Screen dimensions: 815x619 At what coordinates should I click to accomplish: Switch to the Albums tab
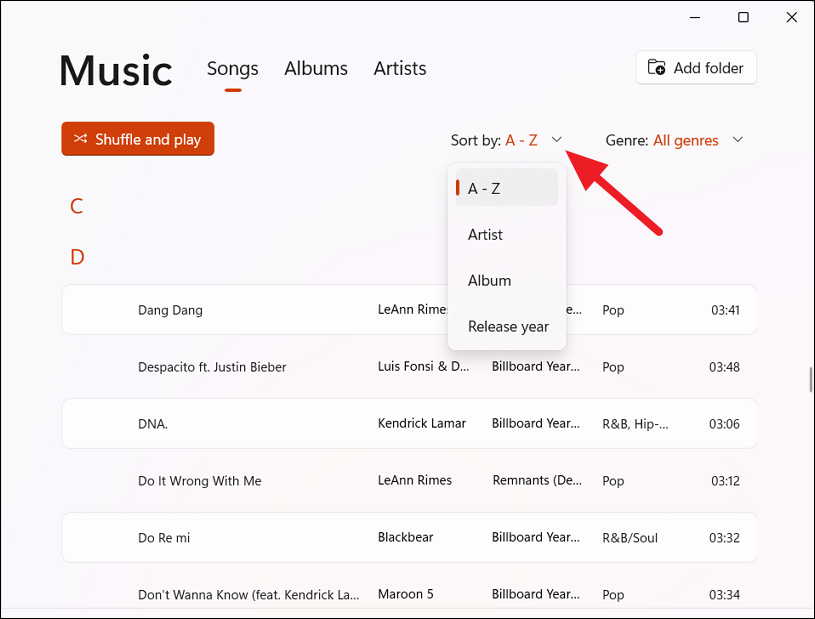(316, 68)
